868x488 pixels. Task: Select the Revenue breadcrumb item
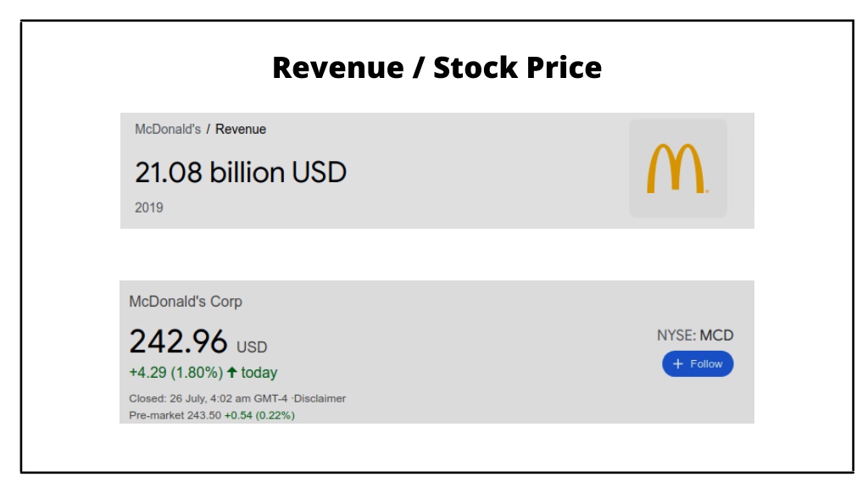[x=240, y=129]
